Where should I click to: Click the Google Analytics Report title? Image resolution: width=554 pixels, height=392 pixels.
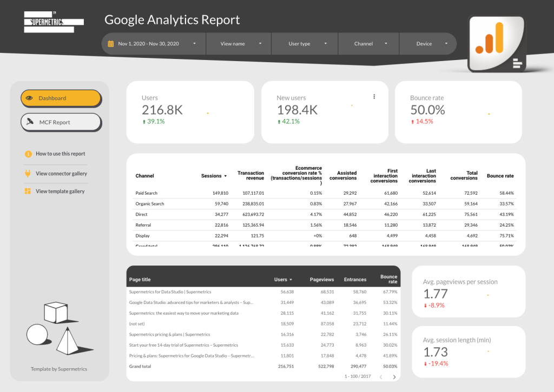[172, 20]
